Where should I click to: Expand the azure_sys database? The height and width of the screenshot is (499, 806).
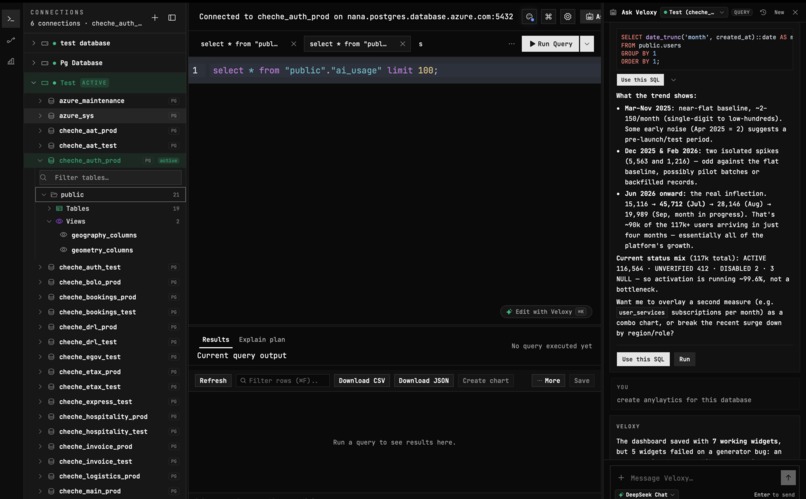(40, 116)
